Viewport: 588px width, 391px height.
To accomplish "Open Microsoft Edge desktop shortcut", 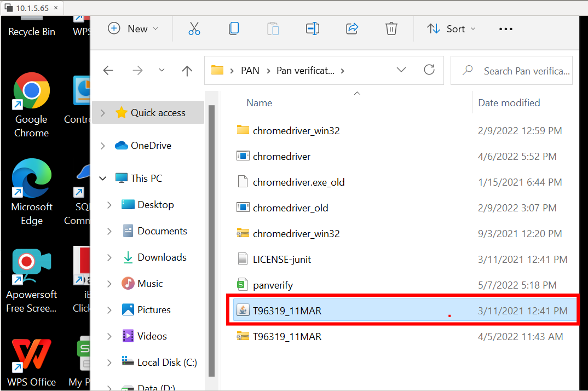I will [32, 192].
